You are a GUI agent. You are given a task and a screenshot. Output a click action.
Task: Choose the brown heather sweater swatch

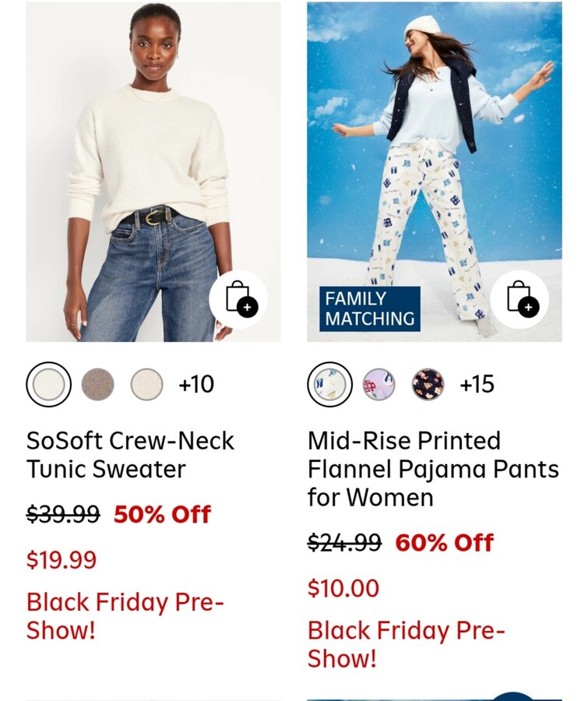pos(98,384)
